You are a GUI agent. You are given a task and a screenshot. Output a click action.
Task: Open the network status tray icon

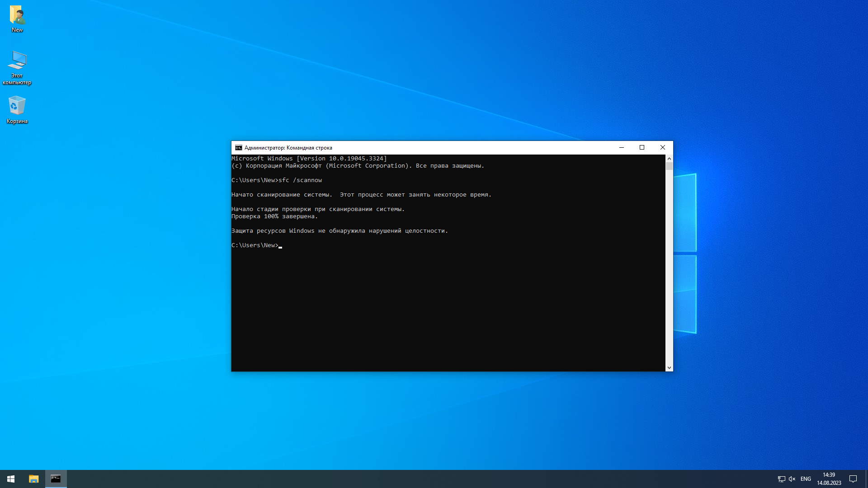tap(781, 479)
